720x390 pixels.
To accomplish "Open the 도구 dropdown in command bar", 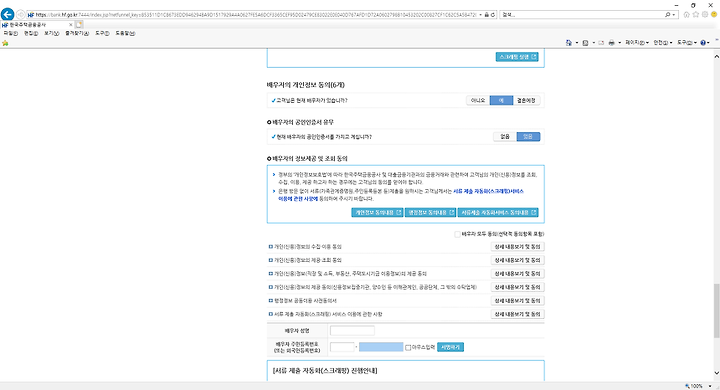I will (x=686, y=43).
